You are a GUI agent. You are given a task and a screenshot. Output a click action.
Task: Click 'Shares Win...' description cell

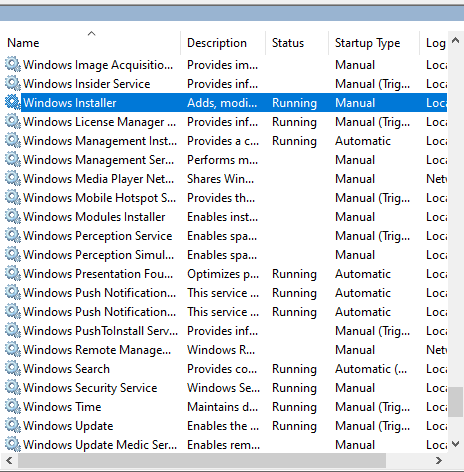tap(220, 179)
